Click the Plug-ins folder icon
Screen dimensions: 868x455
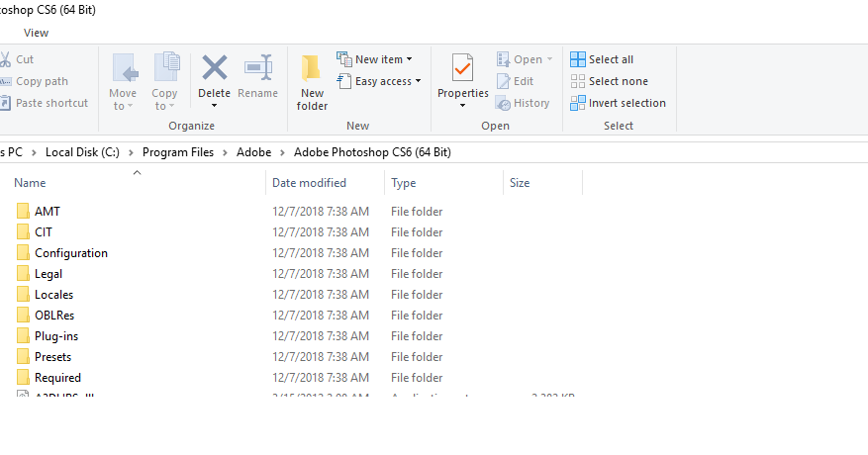23,335
